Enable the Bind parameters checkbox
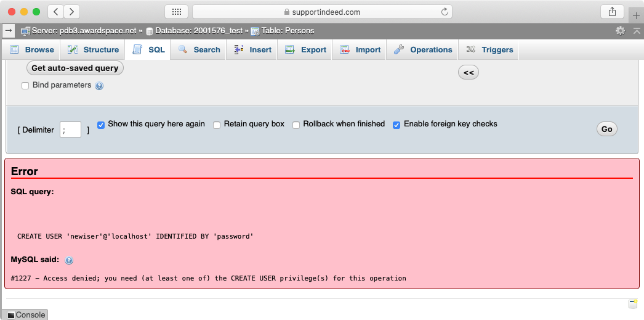 pyautogui.click(x=26, y=86)
